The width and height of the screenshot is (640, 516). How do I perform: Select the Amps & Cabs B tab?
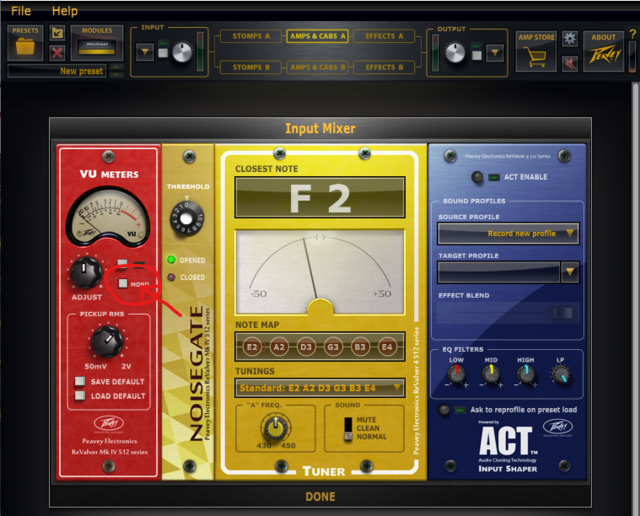pos(317,67)
